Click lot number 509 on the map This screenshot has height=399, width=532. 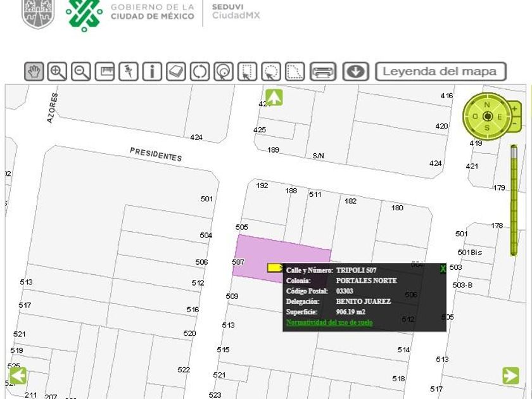(x=232, y=296)
